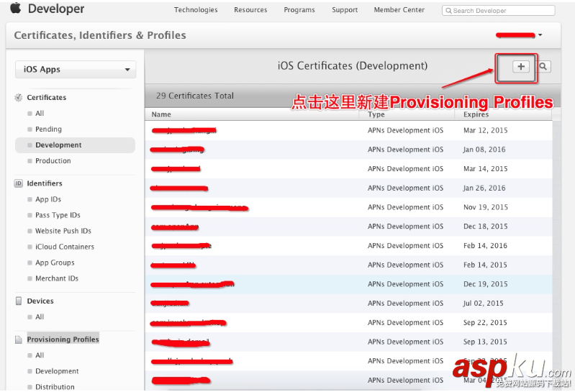
Task: Select certificate expiring Jan 08, 2016
Action: (348, 150)
